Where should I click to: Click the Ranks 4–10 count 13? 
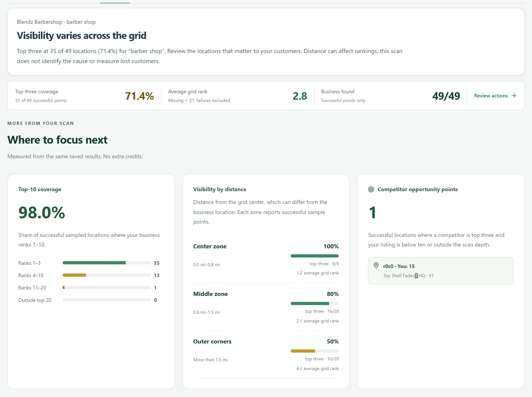coord(157,275)
